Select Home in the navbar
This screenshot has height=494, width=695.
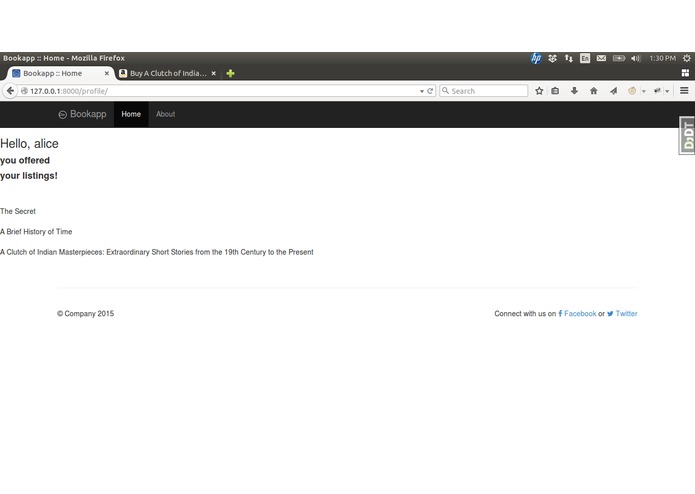point(131,114)
